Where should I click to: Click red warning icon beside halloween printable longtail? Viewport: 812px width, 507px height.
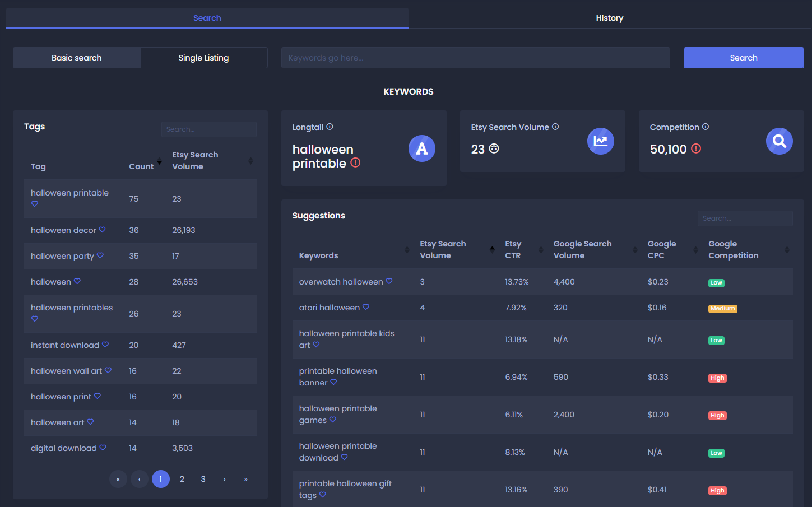tap(355, 162)
